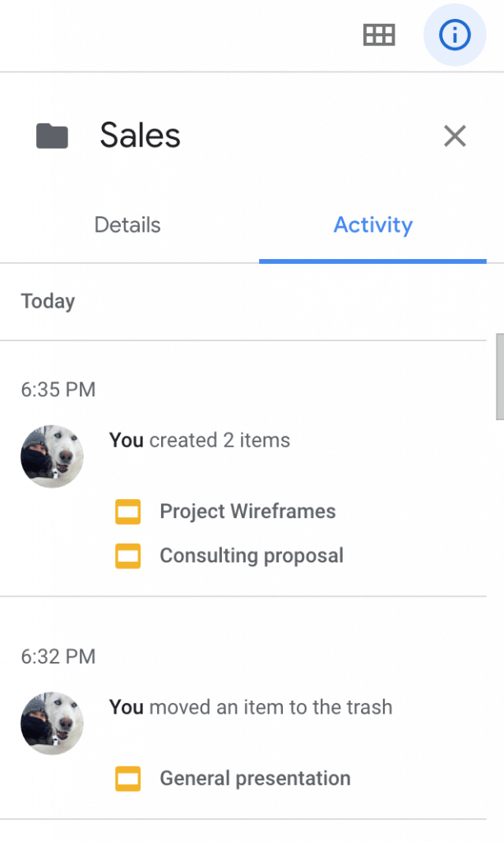
Task: Click the Slides icon beside General presentation
Action: click(x=127, y=778)
